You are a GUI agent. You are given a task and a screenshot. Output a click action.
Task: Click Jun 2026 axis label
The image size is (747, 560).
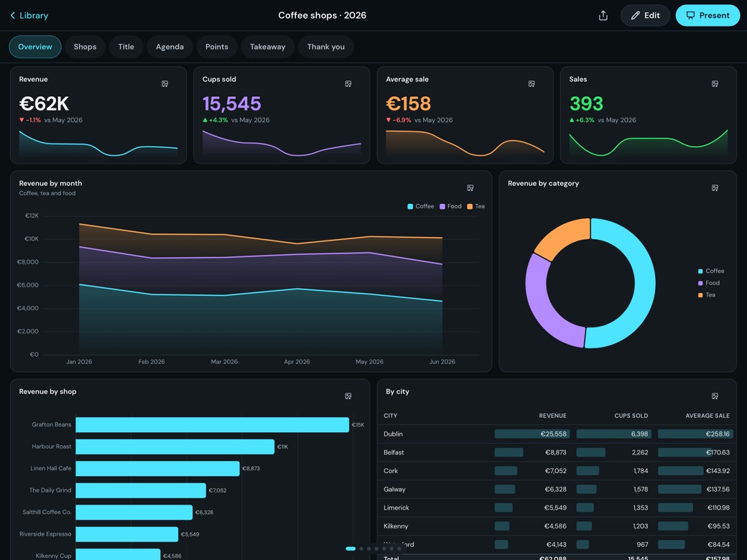coord(442,362)
